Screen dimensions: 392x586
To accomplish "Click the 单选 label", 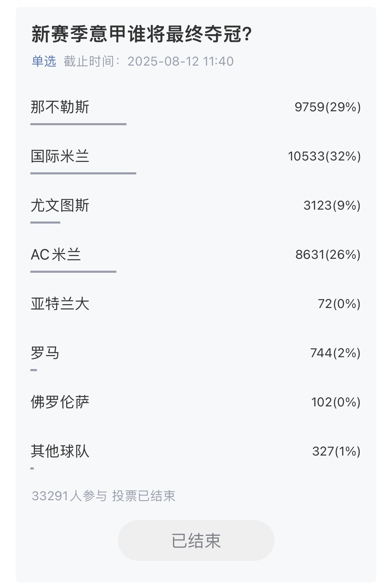I will coord(44,61).
